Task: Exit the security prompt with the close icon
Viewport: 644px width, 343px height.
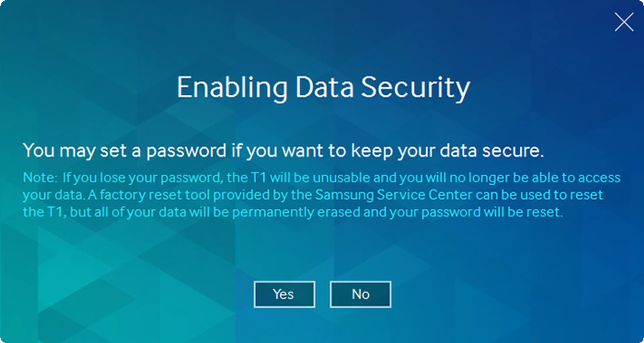Action: (624, 22)
